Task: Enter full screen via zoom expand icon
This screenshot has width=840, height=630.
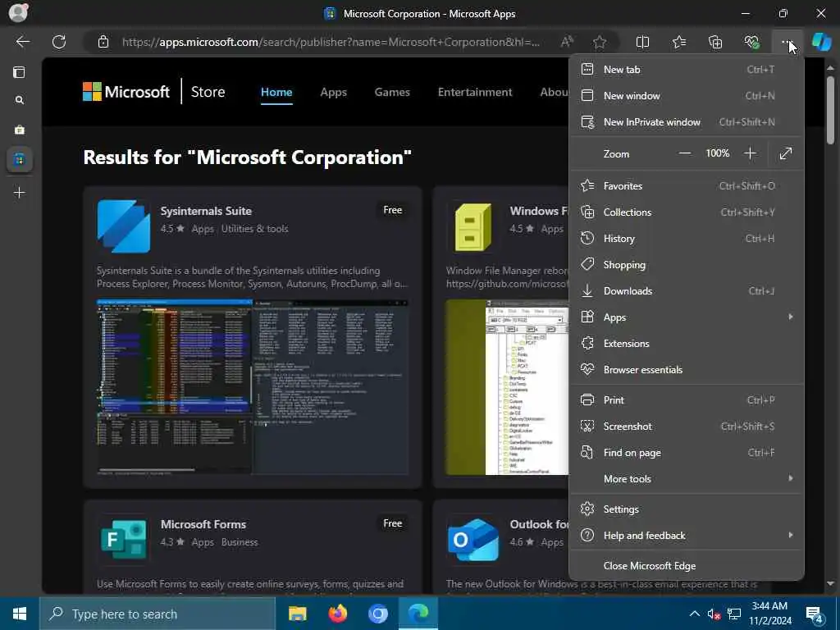Action: [786, 153]
